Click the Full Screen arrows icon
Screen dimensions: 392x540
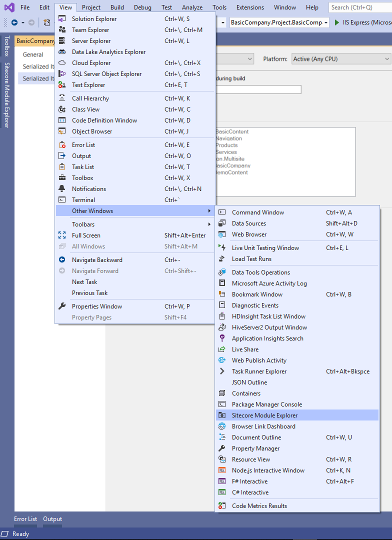click(62, 235)
